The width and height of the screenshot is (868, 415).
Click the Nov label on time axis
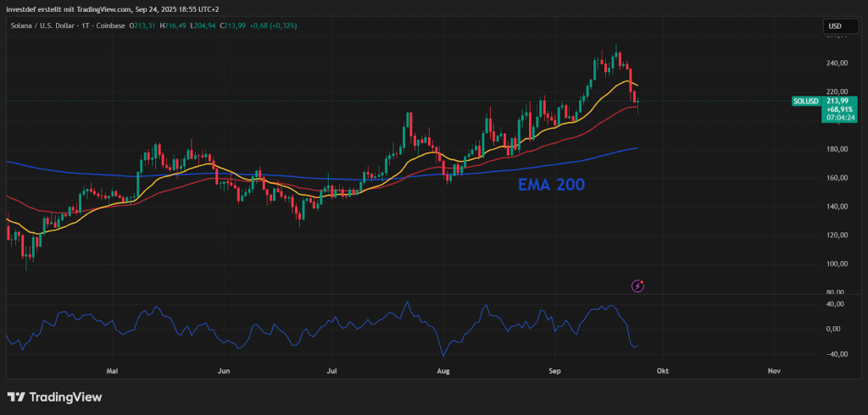click(x=773, y=371)
